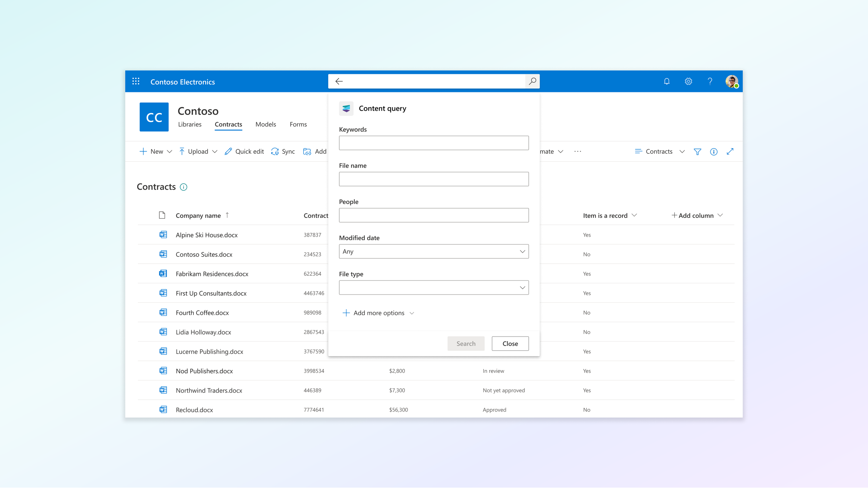The width and height of the screenshot is (868, 488).
Task: Click the top search box
Action: click(434, 81)
